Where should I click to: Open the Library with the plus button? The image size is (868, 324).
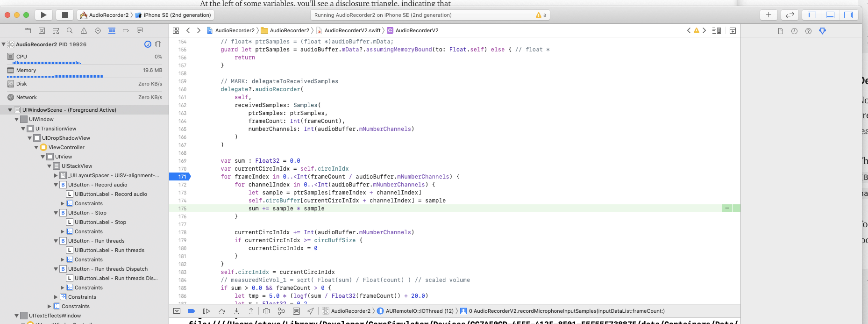768,15
